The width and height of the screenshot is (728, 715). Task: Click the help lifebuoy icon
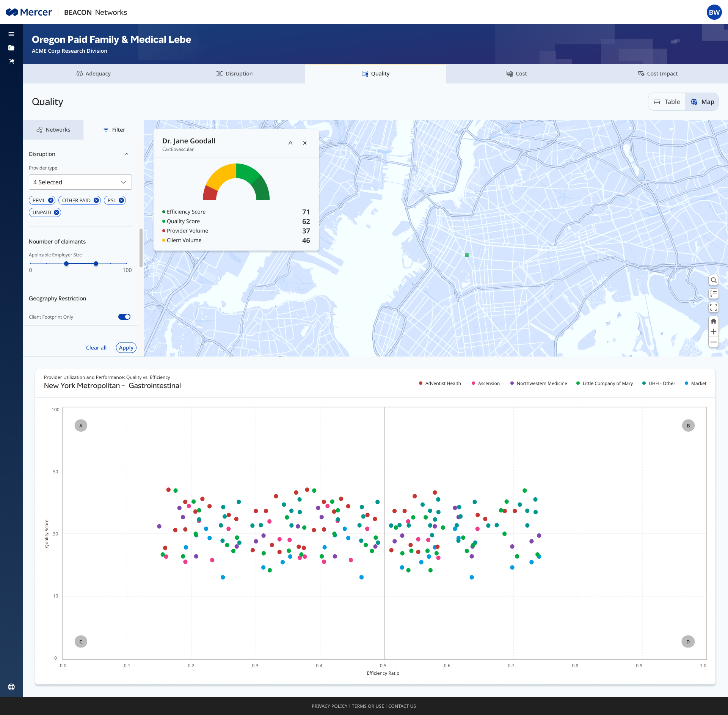coord(11,687)
